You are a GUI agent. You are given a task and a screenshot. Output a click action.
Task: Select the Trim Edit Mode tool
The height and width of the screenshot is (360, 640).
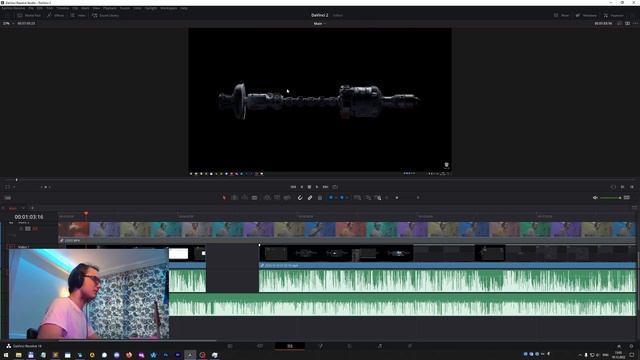pos(234,198)
